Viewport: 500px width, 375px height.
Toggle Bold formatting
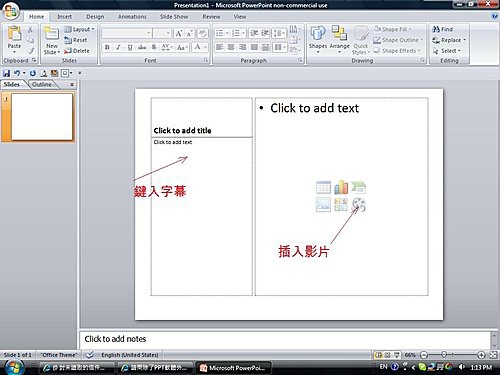(107, 47)
